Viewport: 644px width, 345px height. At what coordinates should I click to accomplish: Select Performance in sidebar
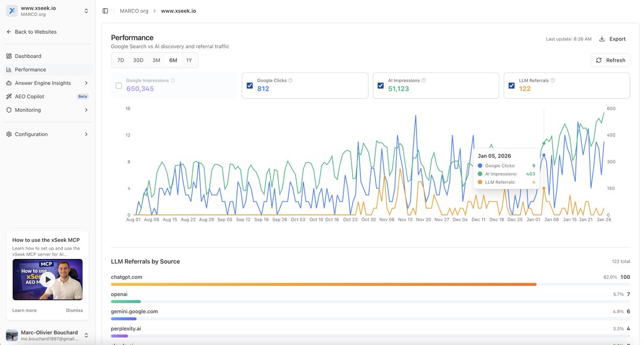pos(48,69)
